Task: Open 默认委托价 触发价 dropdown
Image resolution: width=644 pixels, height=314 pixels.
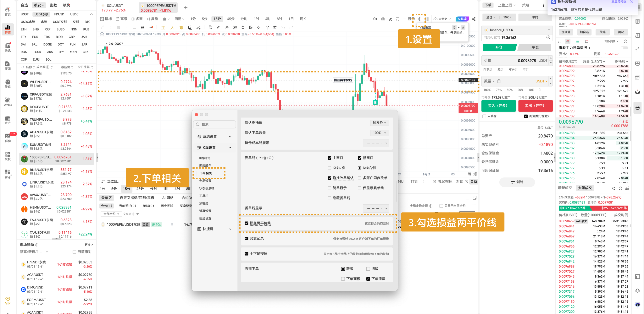Action: pos(379,123)
